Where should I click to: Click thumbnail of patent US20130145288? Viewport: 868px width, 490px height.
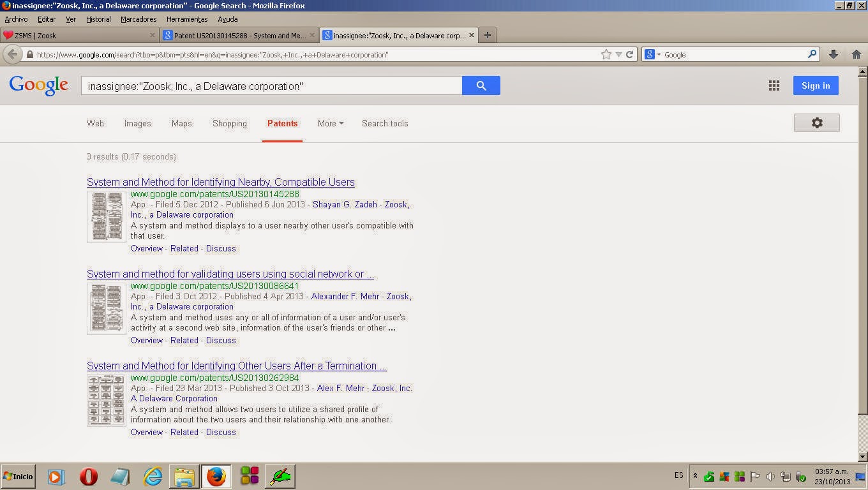pyautogui.click(x=107, y=217)
